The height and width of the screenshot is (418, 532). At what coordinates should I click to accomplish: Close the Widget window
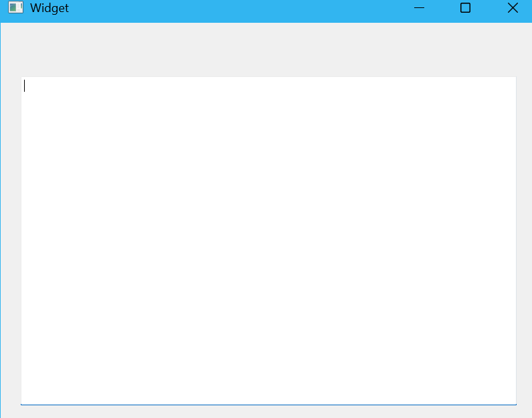[x=513, y=8]
